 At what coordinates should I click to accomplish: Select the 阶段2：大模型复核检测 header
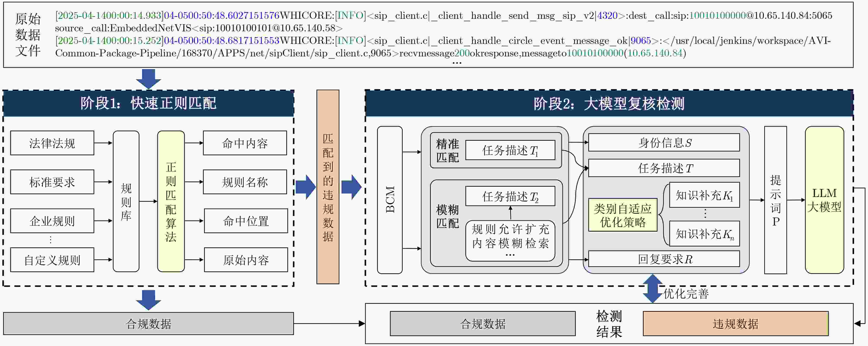609,103
